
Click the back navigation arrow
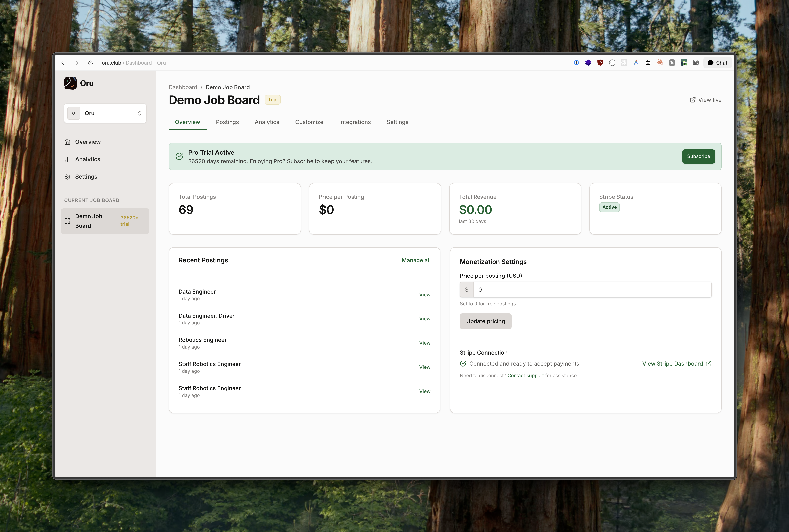[63, 63]
